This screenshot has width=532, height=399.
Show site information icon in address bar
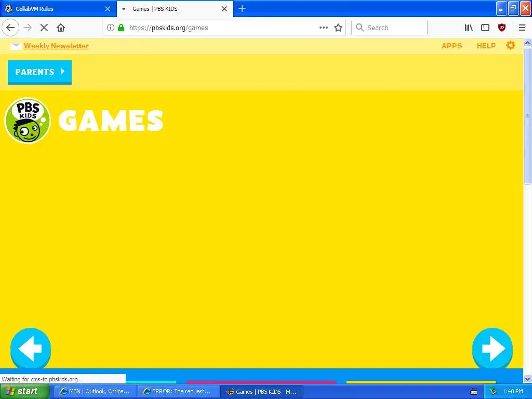point(110,28)
